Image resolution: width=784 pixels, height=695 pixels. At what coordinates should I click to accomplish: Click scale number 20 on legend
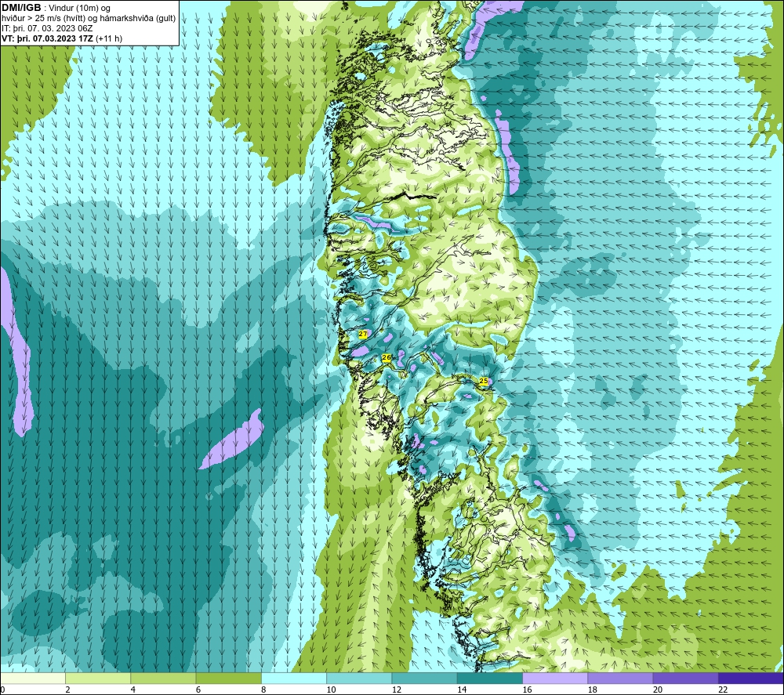click(658, 690)
